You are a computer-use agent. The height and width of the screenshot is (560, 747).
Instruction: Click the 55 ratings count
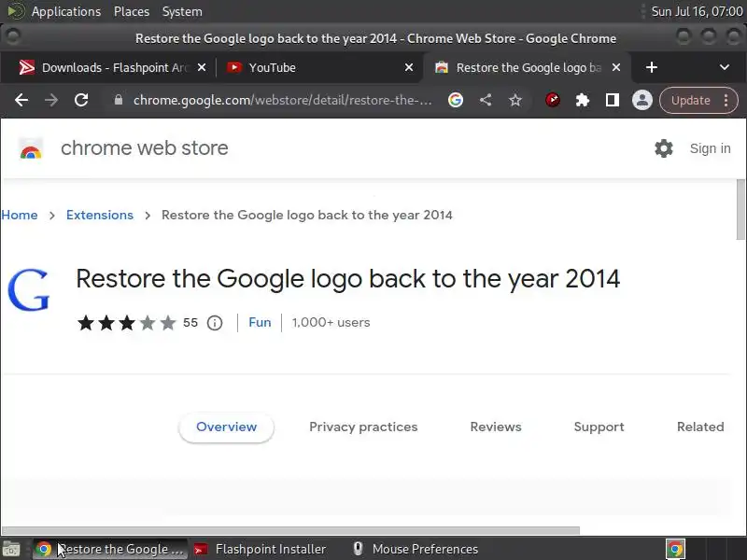pos(190,322)
